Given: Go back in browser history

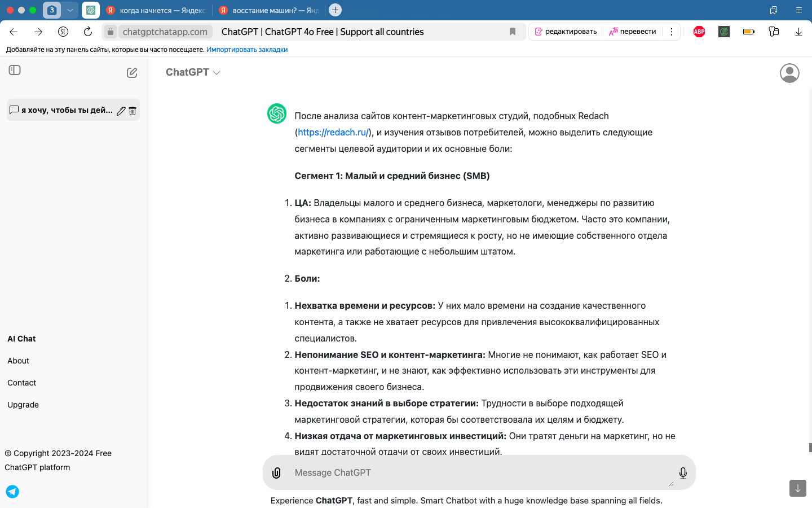Looking at the screenshot, I should (x=14, y=32).
